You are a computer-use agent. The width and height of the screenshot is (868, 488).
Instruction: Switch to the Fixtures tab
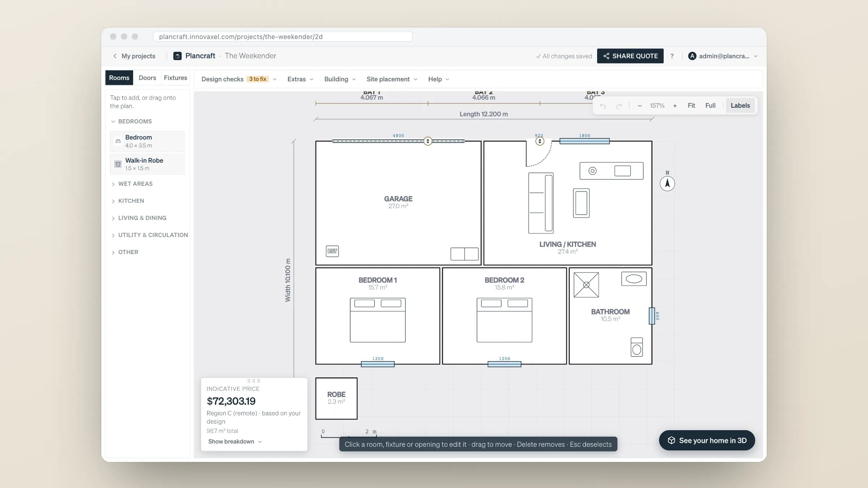[x=175, y=78]
